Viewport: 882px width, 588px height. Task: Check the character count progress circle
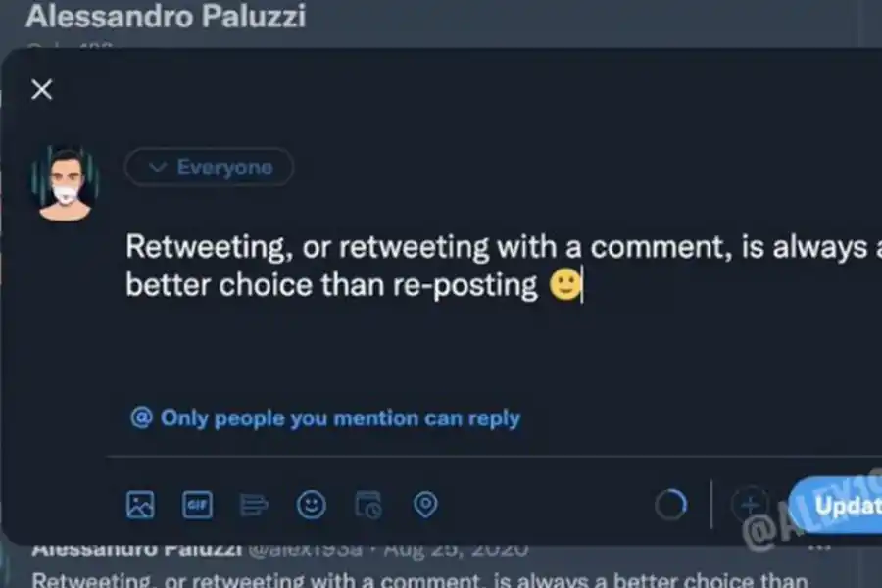click(x=671, y=505)
